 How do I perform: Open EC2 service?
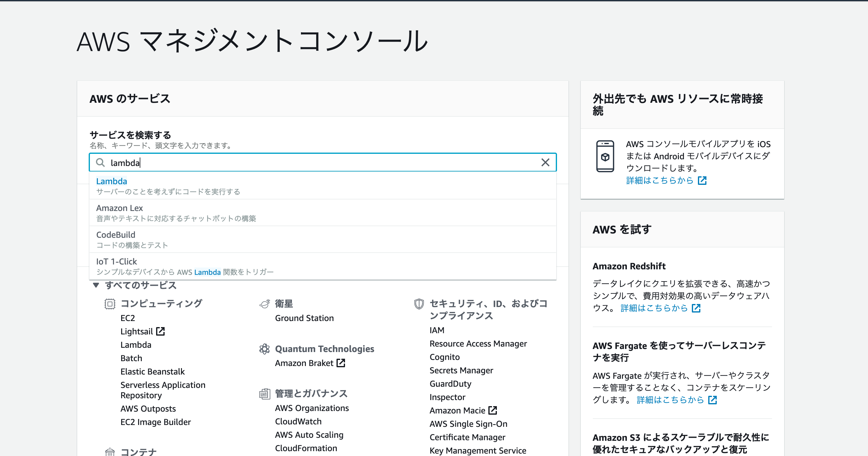click(128, 318)
